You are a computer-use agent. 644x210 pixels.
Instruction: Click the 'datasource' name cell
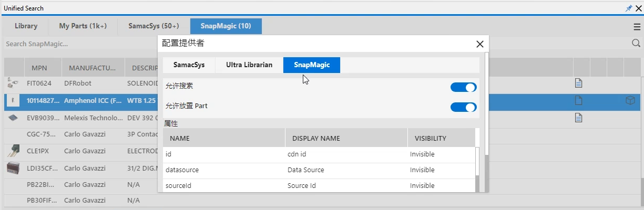tap(224, 170)
